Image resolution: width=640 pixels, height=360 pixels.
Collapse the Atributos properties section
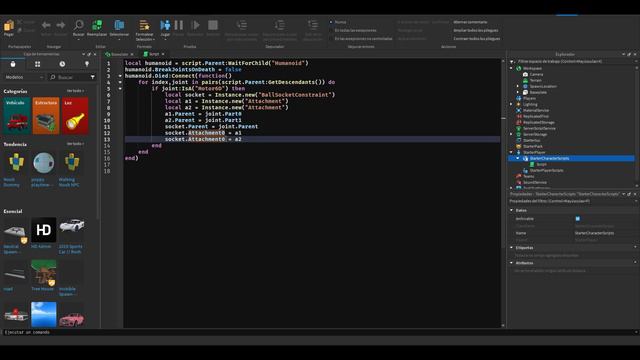511,263
